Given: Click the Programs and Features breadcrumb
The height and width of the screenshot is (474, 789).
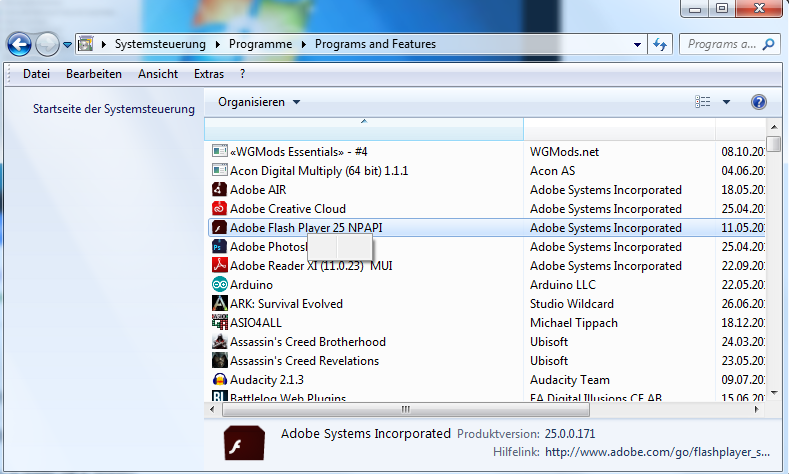Looking at the screenshot, I should (x=375, y=44).
